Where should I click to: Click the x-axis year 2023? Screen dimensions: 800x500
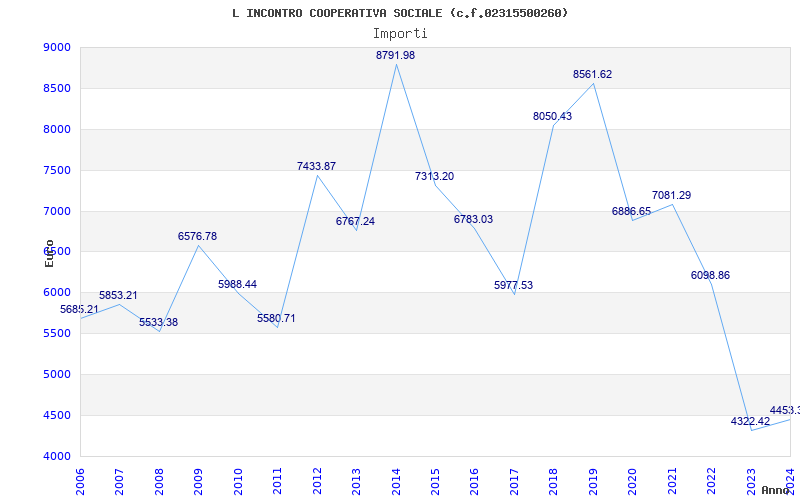click(x=751, y=481)
